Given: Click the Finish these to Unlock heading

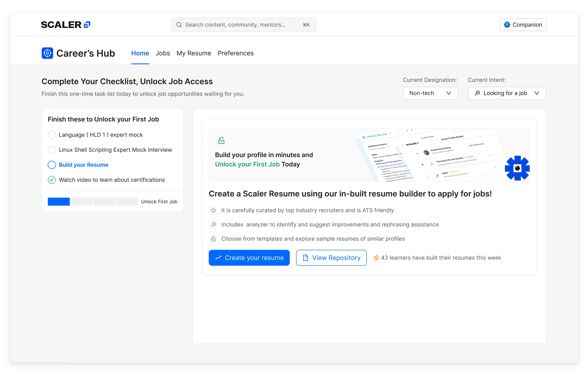Looking at the screenshot, I should (x=103, y=119).
